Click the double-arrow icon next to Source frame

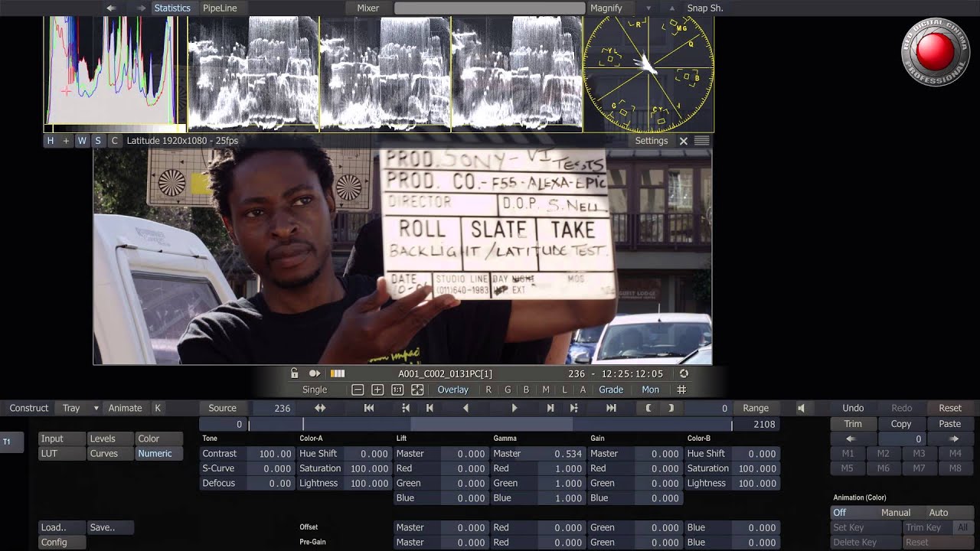pyautogui.click(x=320, y=408)
